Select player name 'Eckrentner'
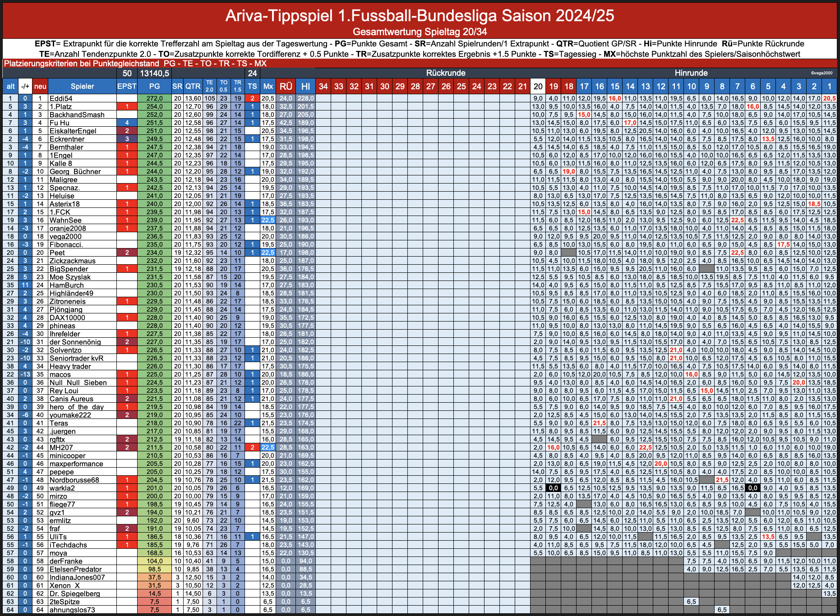 click(67, 139)
